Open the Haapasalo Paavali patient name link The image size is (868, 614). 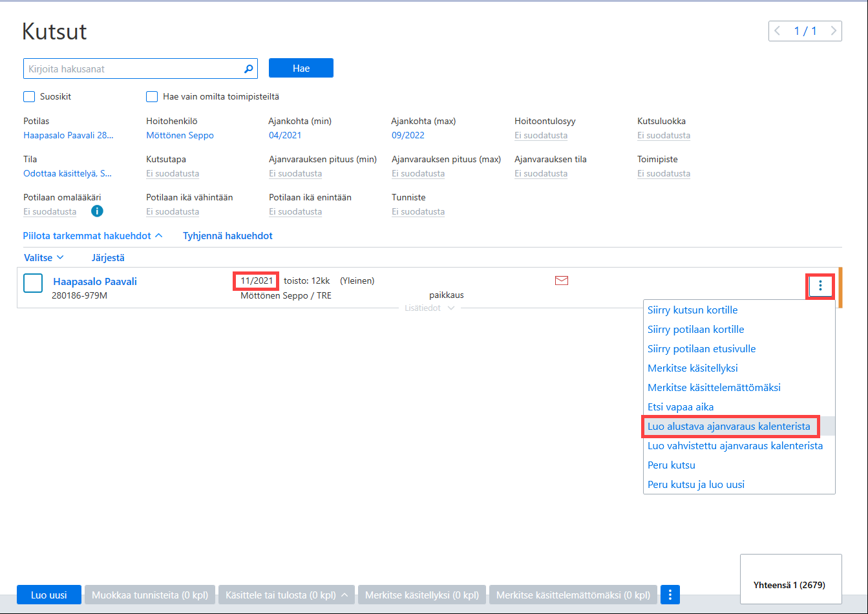tap(95, 282)
